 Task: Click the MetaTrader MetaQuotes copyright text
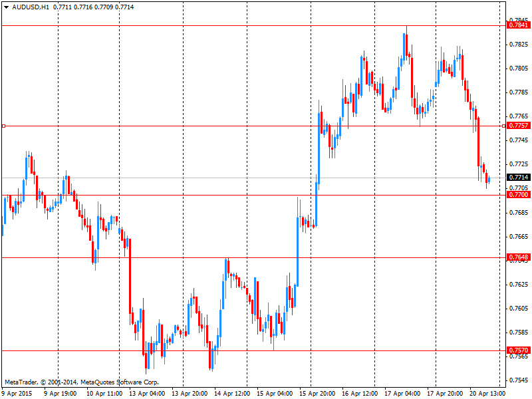point(81,382)
